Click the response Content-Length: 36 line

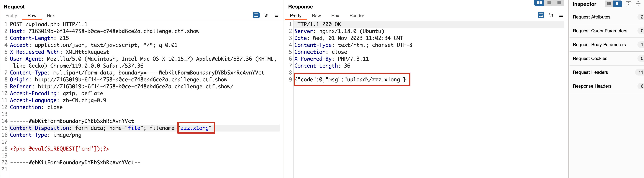pyautogui.click(x=322, y=66)
